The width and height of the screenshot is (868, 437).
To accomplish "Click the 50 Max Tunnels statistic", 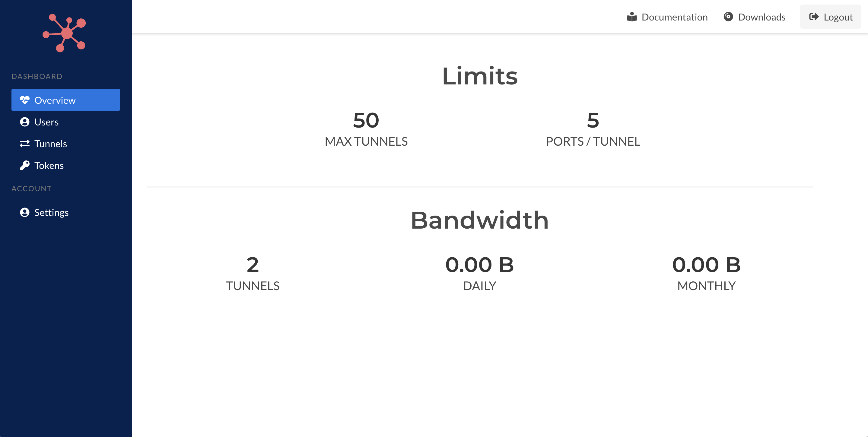I will pos(366,129).
